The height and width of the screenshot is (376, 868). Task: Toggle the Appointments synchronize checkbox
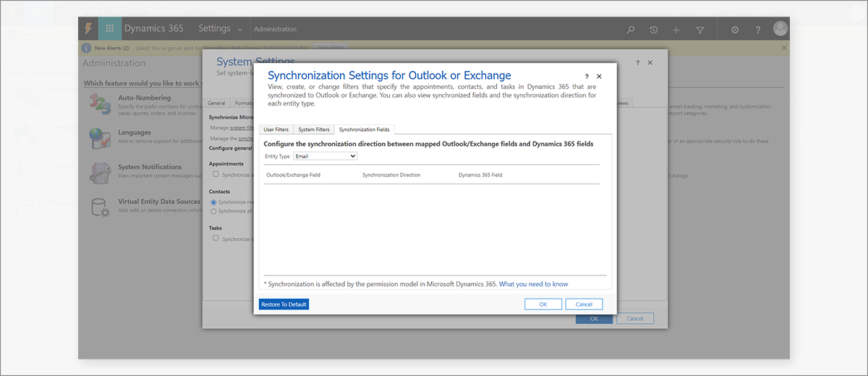[x=215, y=174]
